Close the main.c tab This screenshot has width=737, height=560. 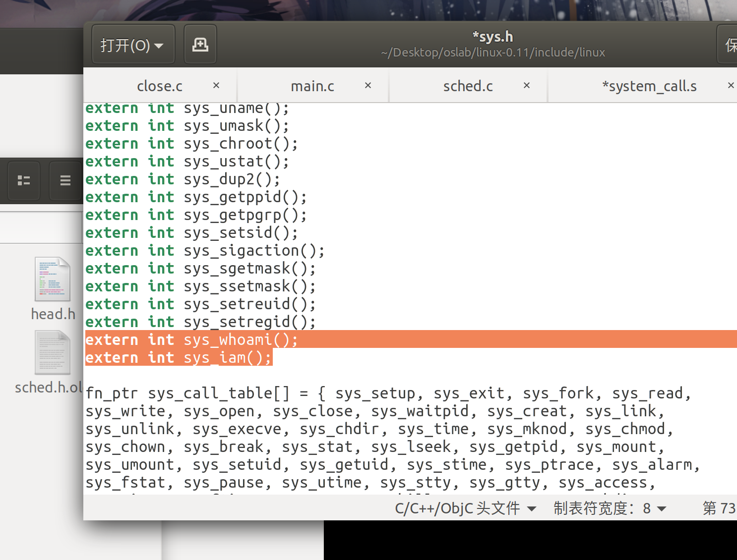(x=368, y=85)
